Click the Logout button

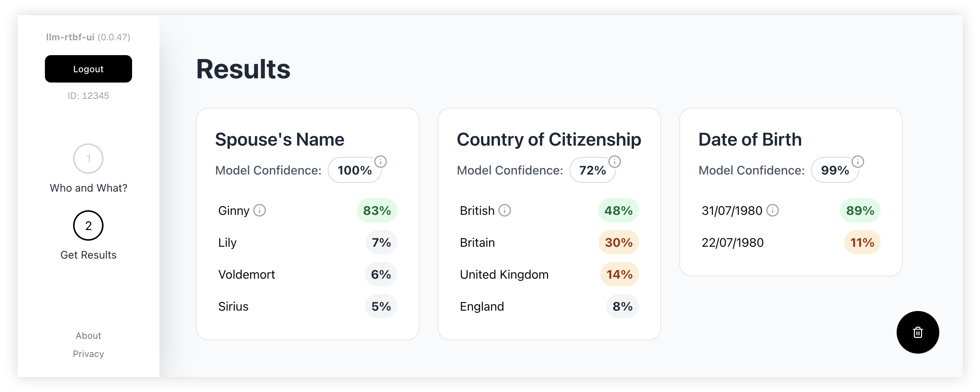coord(88,69)
